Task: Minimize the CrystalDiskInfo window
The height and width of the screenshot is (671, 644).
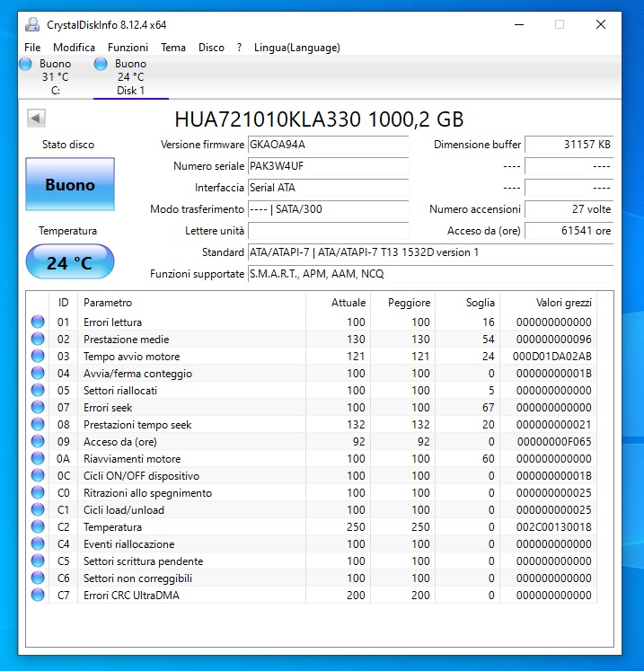Action: (519, 25)
